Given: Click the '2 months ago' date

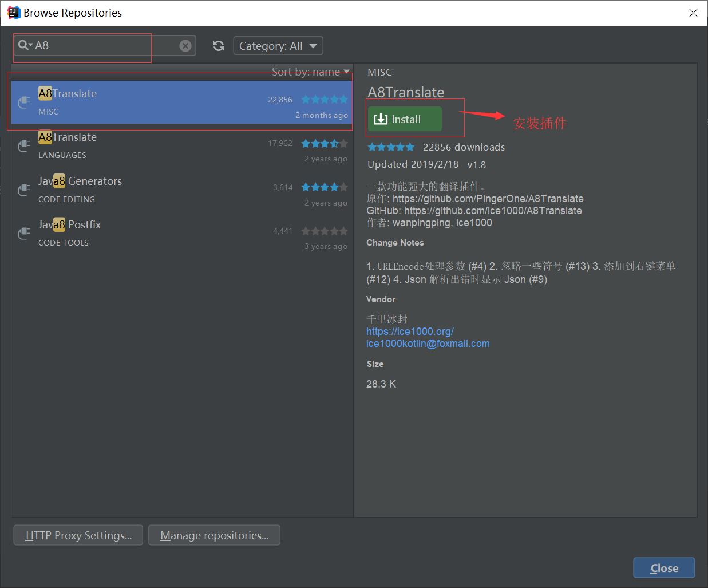Looking at the screenshot, I should point(322,115).
